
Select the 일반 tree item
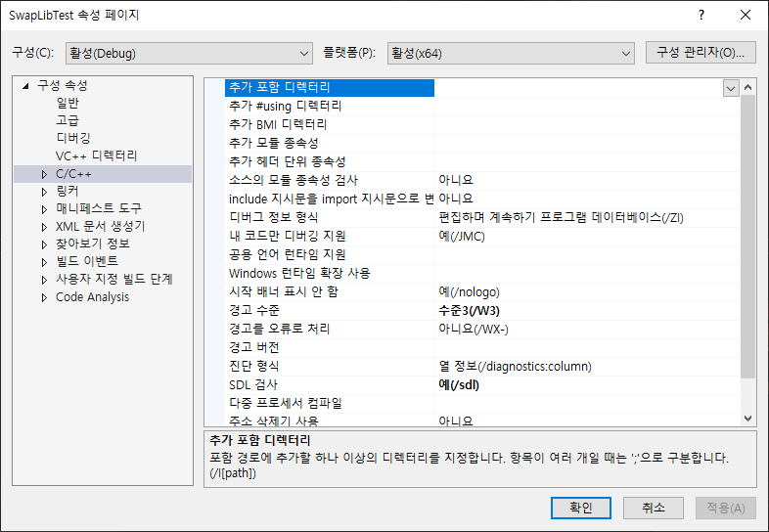tap(68, 103)
